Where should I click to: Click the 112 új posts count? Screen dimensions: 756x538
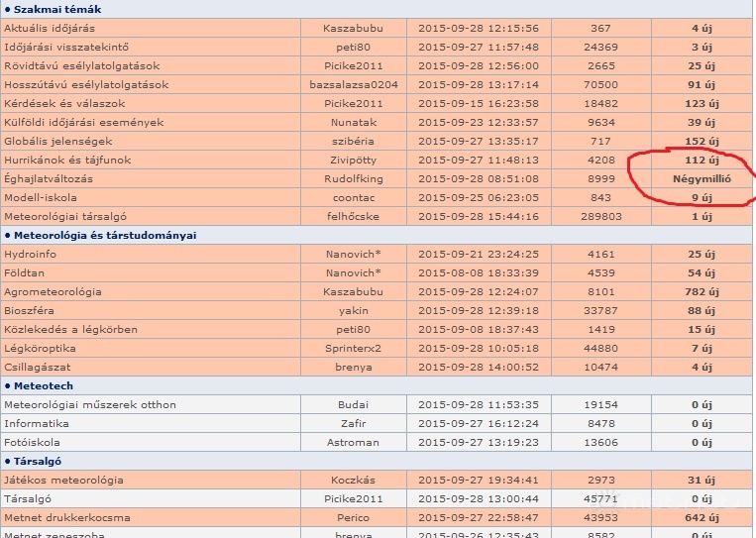702,161
